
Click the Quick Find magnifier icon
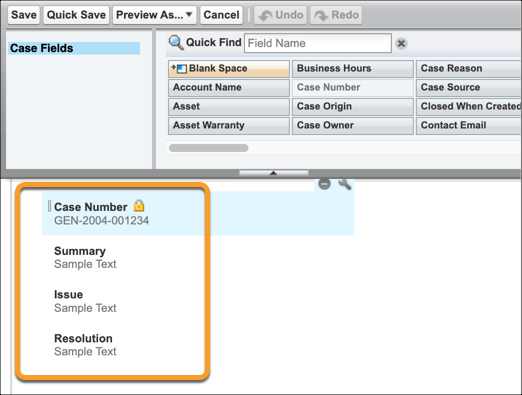click(x=176, y=43)
